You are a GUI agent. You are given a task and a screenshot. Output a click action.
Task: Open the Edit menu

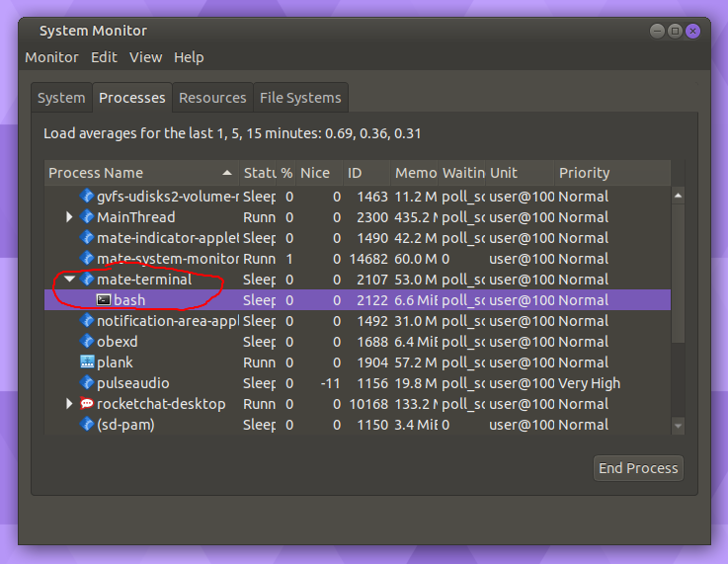pyautogui.click(x=104, y=57)
